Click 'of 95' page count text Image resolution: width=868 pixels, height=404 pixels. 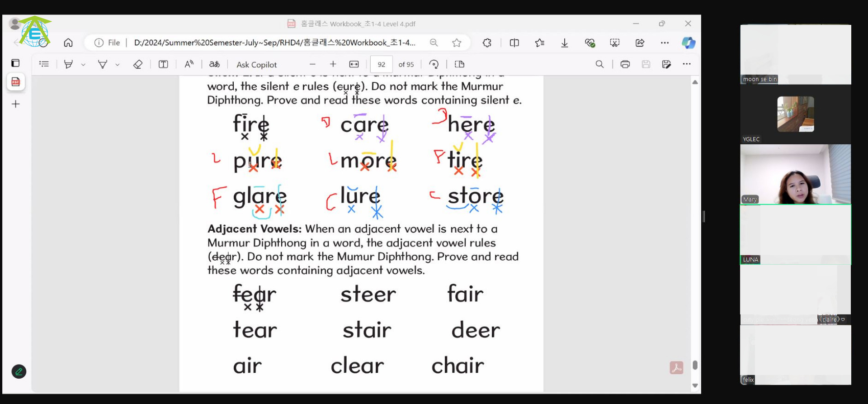[406, 64]
